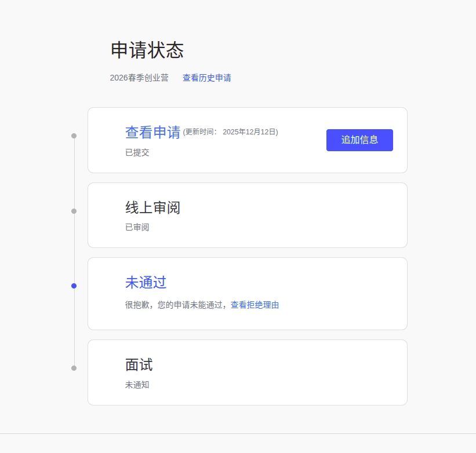Click the blue timeline dot beside 未通过
The width and height of the screenshot is (476, 453).
click(x=74, y=286)
